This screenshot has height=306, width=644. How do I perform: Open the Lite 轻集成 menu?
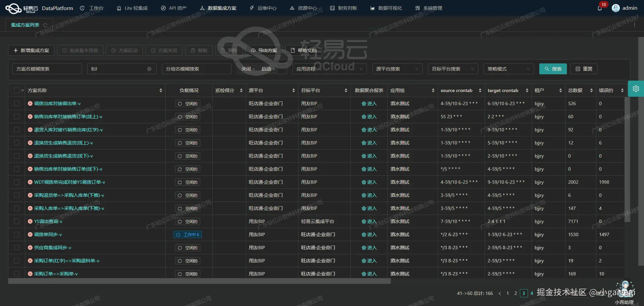132,8
